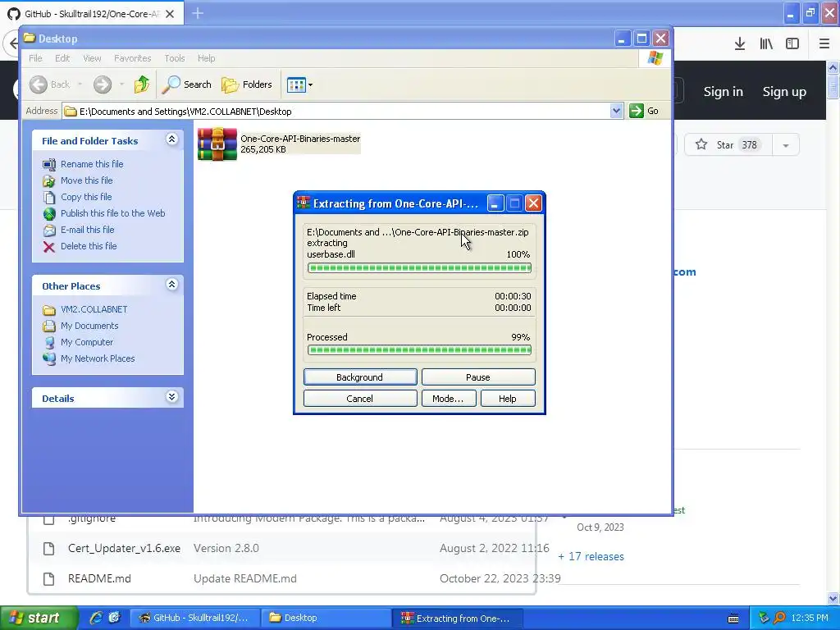Viewport: 840px width, 630px height.
Task: Toggle the Folders pane button
Action: (x=247, y=84)
